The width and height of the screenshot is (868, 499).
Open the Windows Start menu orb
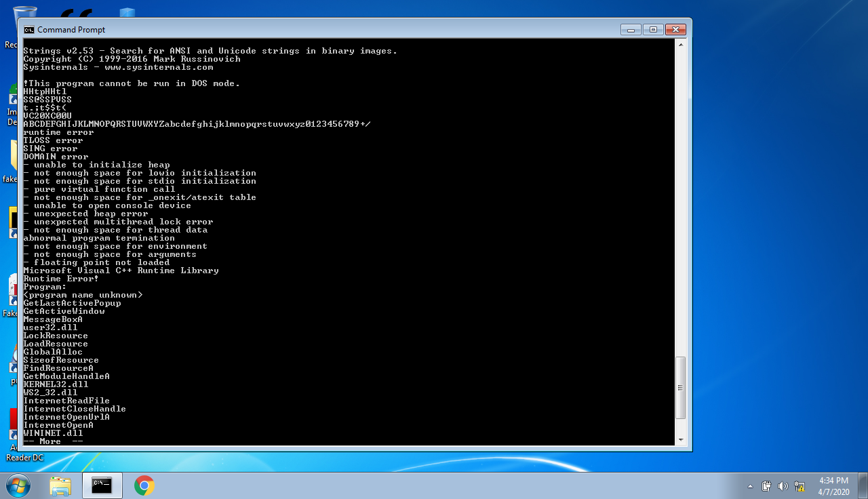coord(18,485)
